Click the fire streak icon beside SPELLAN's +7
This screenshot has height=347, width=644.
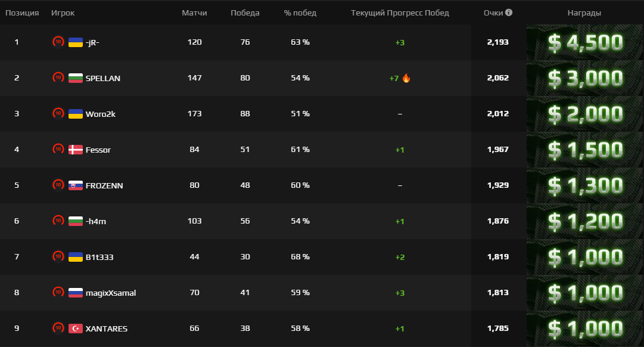pyautogui.click(x=406, y=78)
